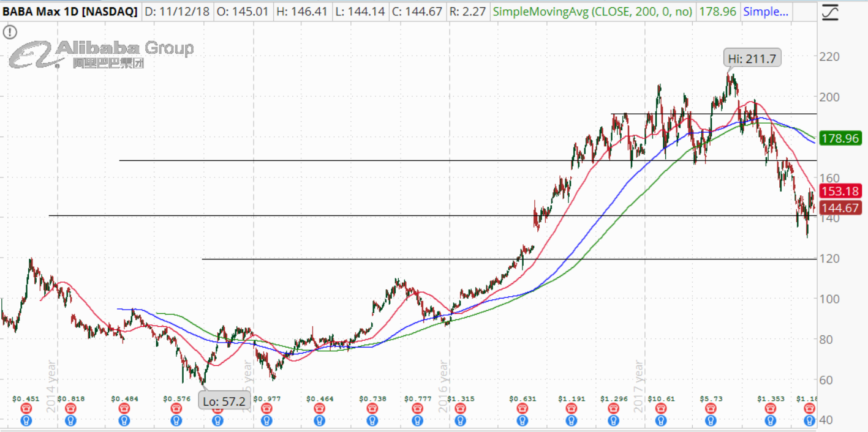Click the truncated blue 'Simple...' study label

(765, 11)
